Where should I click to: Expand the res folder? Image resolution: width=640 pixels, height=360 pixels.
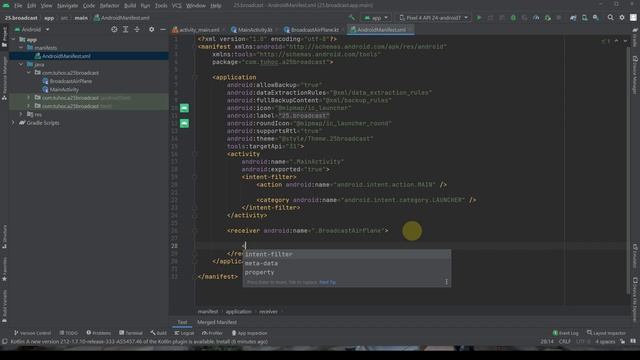point(21,114)
